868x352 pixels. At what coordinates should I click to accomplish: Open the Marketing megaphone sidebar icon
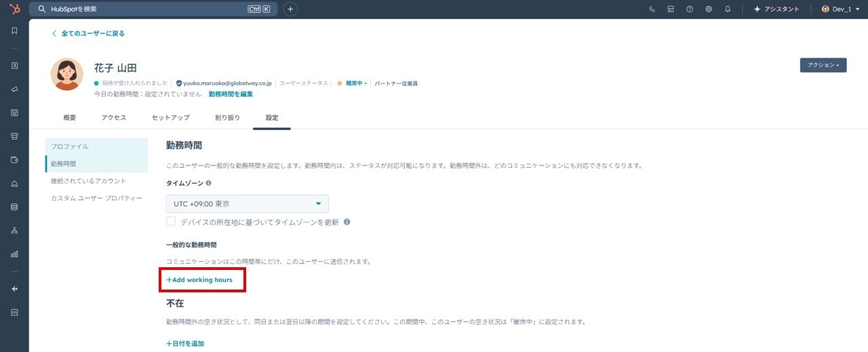tap(14, 89)
